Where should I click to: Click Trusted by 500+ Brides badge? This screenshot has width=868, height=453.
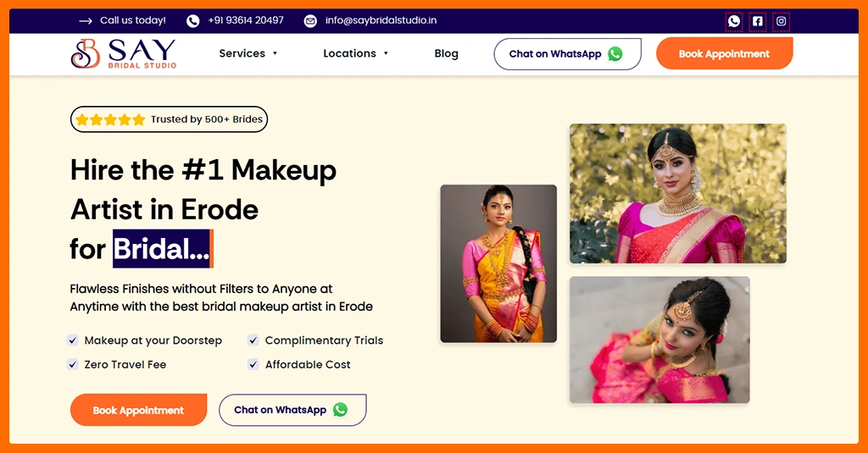tap(169, 119)
